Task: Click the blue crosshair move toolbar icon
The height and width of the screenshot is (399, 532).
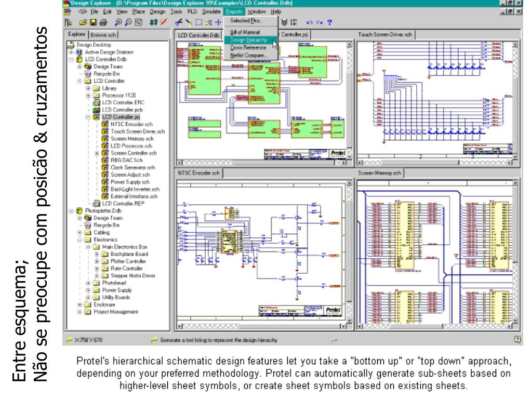Action: [218, 23]
